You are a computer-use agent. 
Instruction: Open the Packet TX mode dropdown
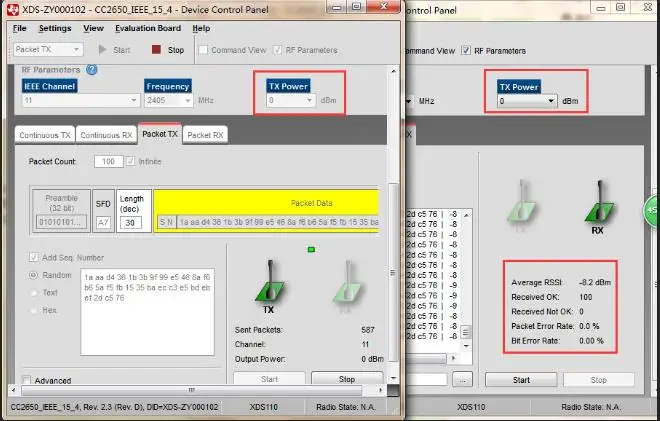[48, 50]
